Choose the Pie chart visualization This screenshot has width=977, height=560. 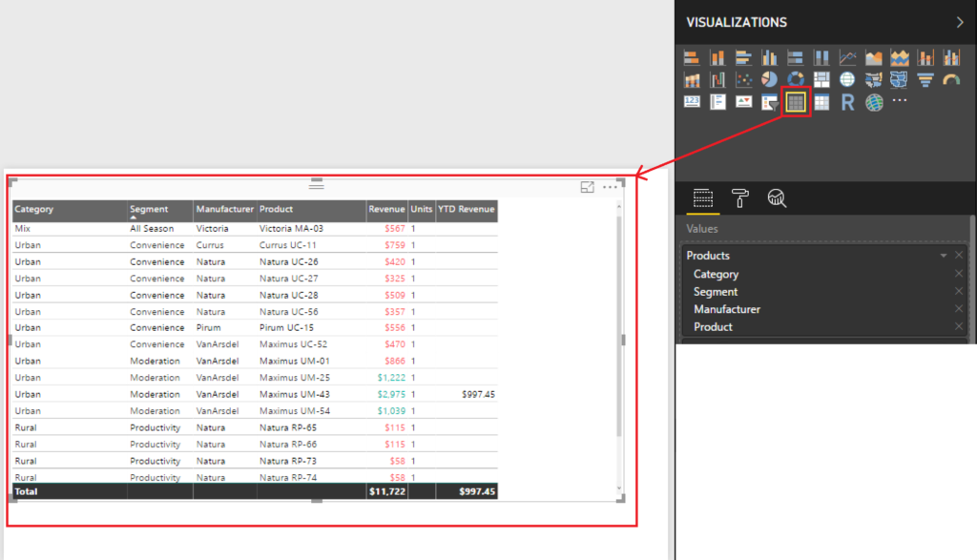pyautogui.click(x=769, y=79)
